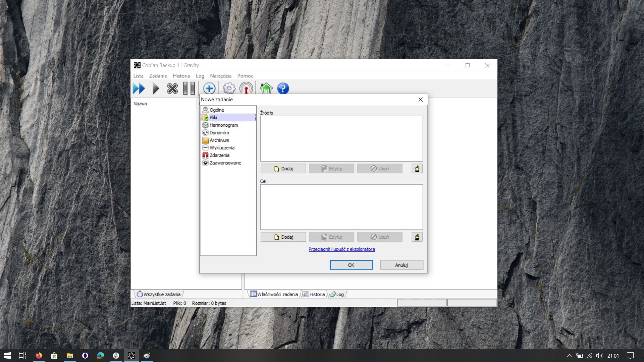Switch to the Historia bottom tab
644x362 pixels.
pyautogui.click(x=314, y=294)
